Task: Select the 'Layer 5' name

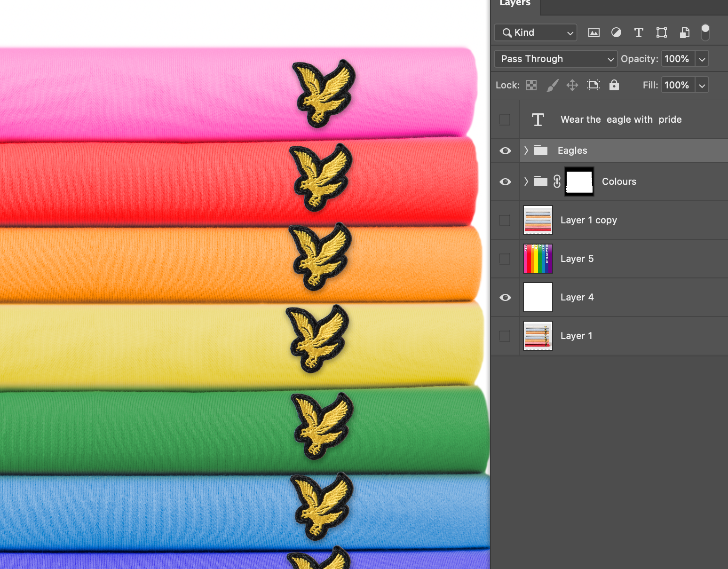Action: click(x=577, y=259)
